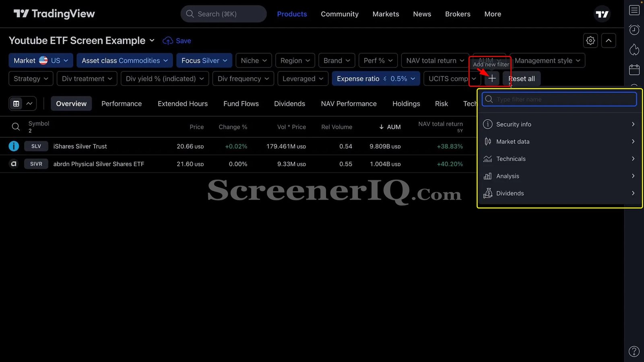Open the Leveraged filter dropdown

click(x=303, y=78)
